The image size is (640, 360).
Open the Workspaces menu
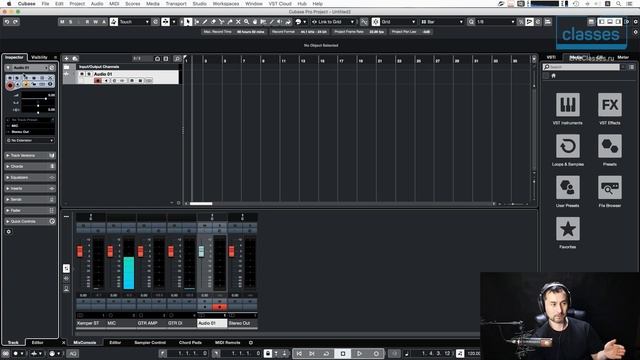click(226, 3)
